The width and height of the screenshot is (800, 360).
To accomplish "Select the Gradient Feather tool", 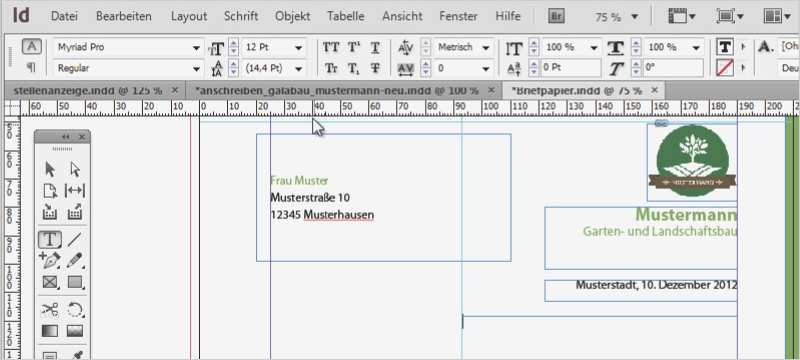I will tap(75, 331).
